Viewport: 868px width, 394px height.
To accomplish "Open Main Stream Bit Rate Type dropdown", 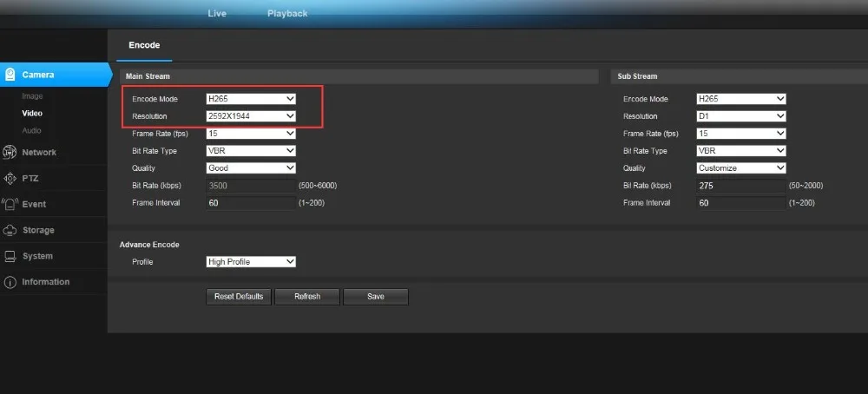I will coord(251,150).
